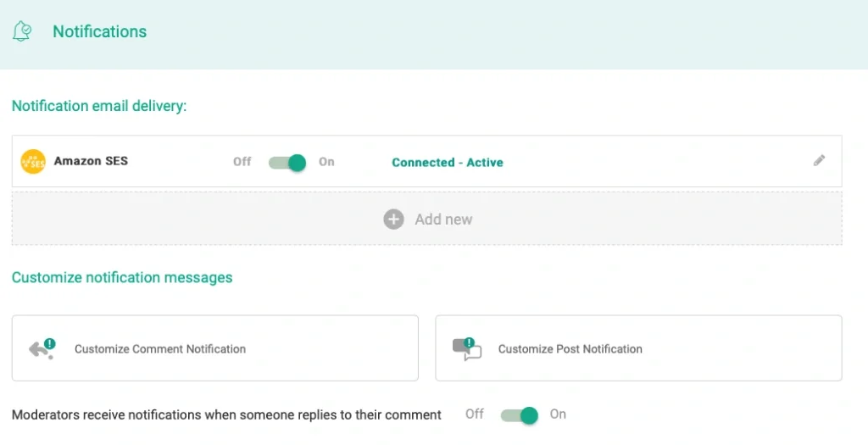Click the Add new text label
868x445 pixels.
443,220
